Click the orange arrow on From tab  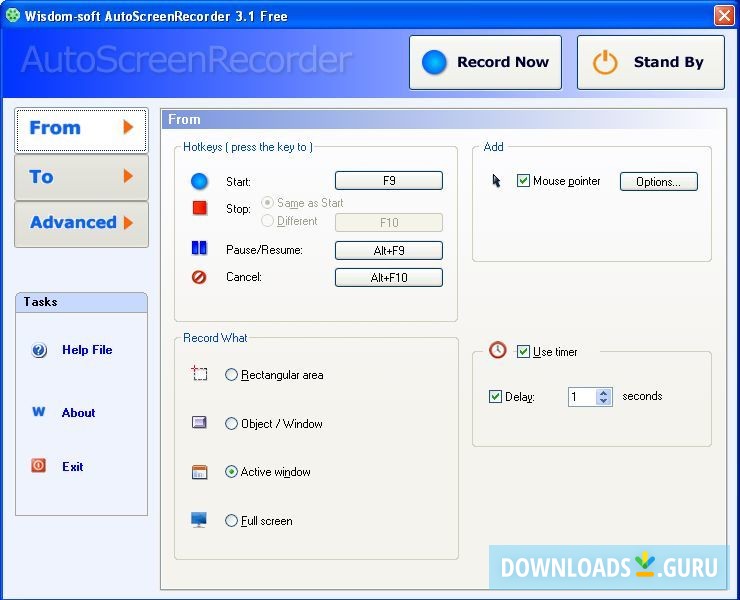128,127
